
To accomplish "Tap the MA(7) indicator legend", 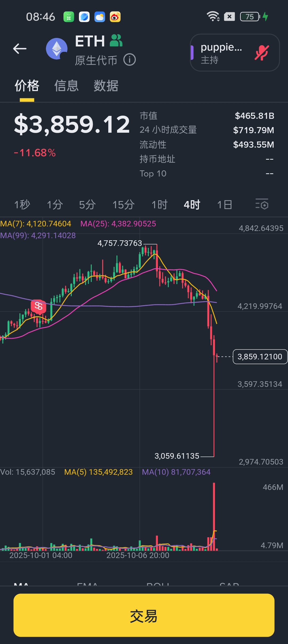I will [x=36, y=224].
